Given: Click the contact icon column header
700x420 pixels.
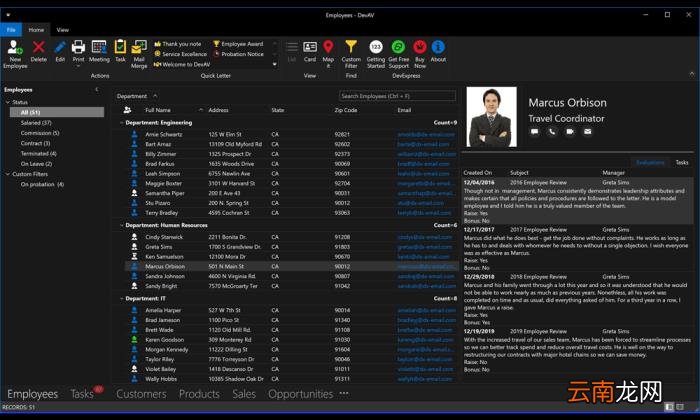Looking at the screenshot, I should 127,110.
